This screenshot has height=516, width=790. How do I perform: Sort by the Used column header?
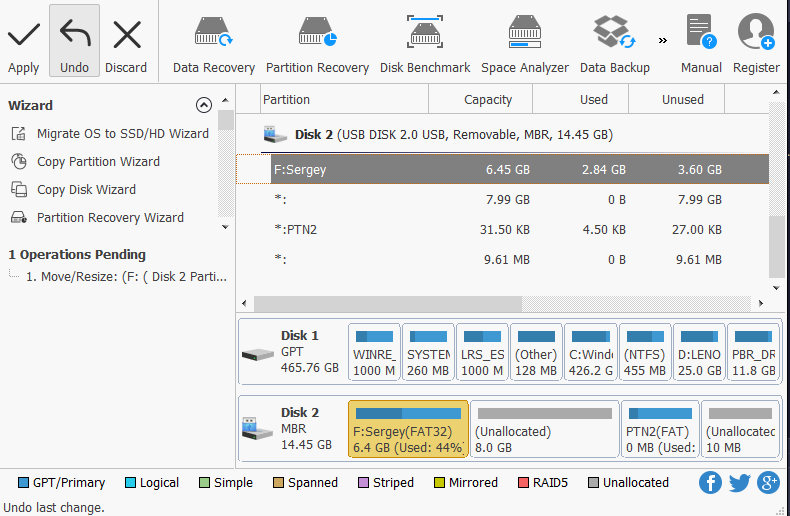click(x=580, y=99)
